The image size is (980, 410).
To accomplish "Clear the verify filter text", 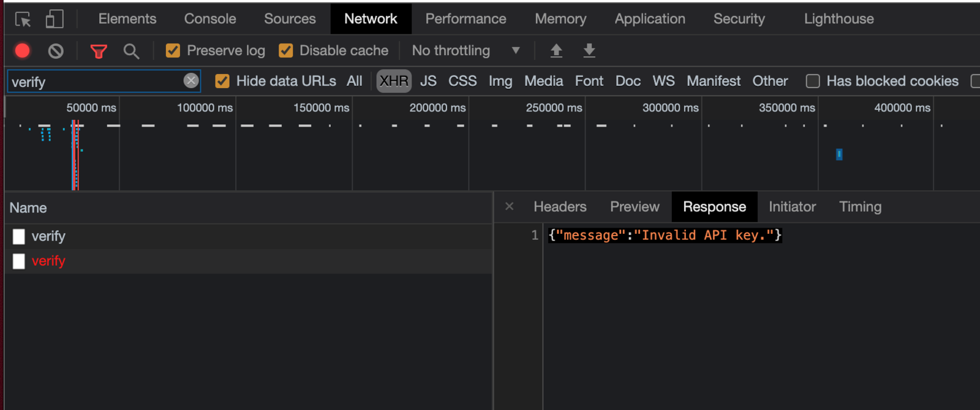I will pyautogui.click(x=191, y=81).
